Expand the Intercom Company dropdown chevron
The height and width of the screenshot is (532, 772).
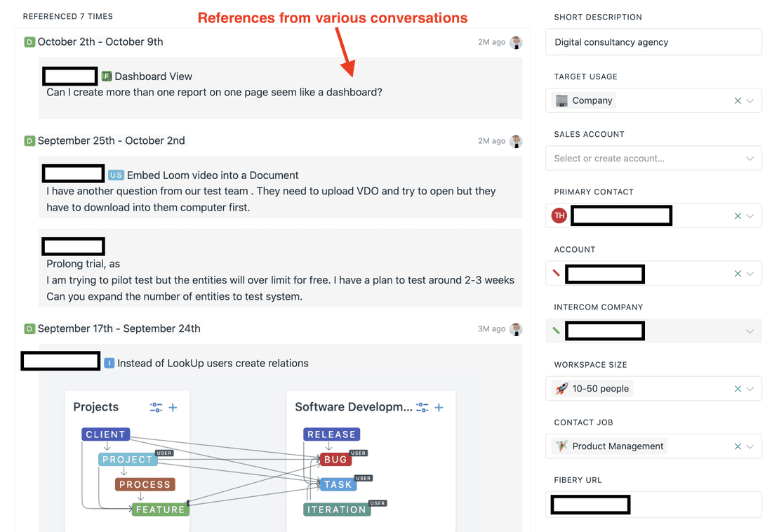point(751,331)
